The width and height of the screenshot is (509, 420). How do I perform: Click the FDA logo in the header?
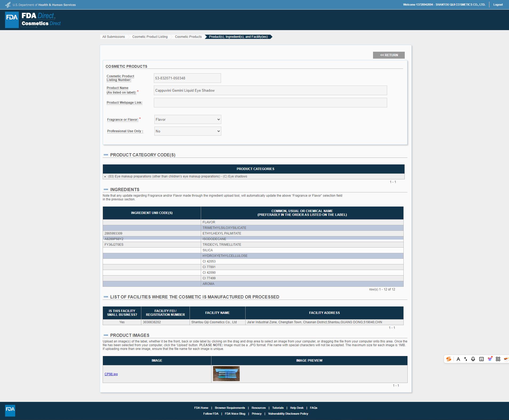[12, 20]
